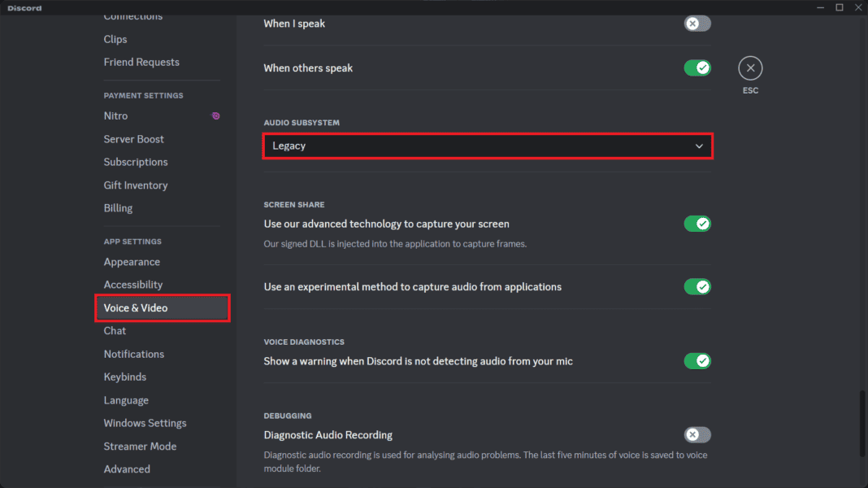This screenshot has height=488, width=868.
Task: Disable the 'When others speak' sound toggle
Action: point(697,68)
